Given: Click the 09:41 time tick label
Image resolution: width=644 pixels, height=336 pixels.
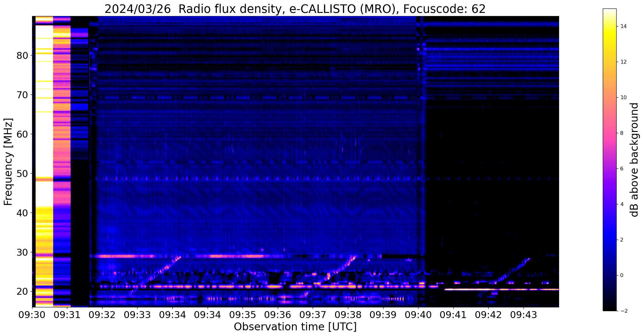Looking at the screenshot, I should pos(453,315).
